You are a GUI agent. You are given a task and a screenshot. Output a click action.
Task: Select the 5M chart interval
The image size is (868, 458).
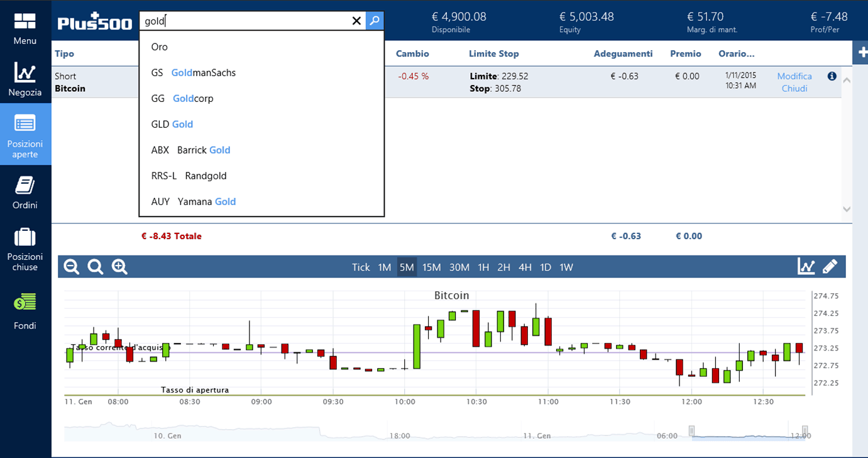tap(407, 267)
